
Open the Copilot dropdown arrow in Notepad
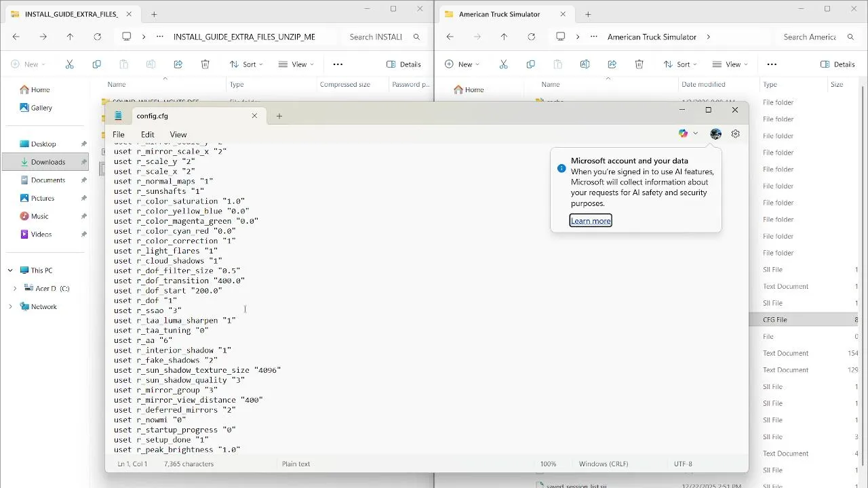(696, 134)
